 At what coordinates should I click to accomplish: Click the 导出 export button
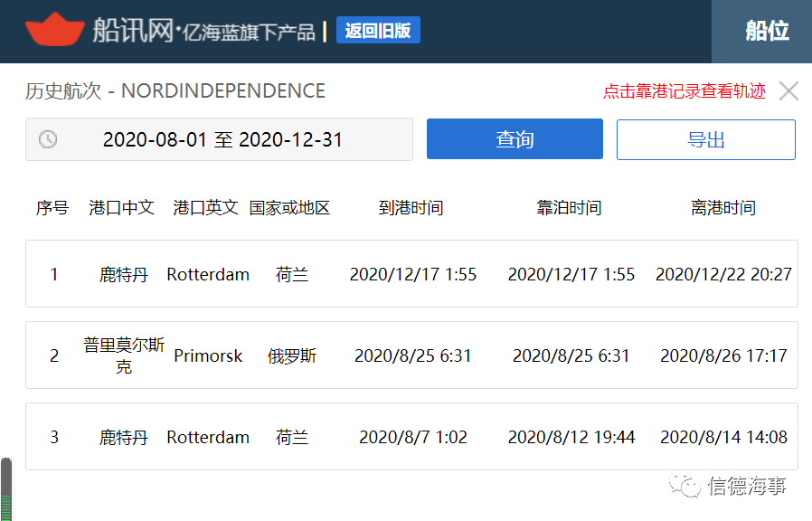tap(705, 139)
